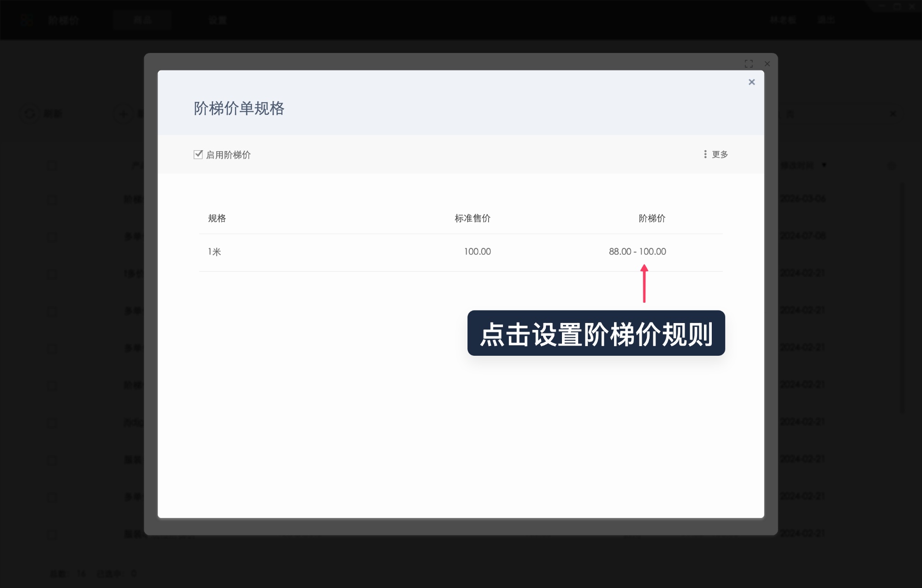The width and height of the screenshot is (922, 588).
Task: Uncheck the 启用阶梯价 checkbox
Action: [x=198, y=154]
